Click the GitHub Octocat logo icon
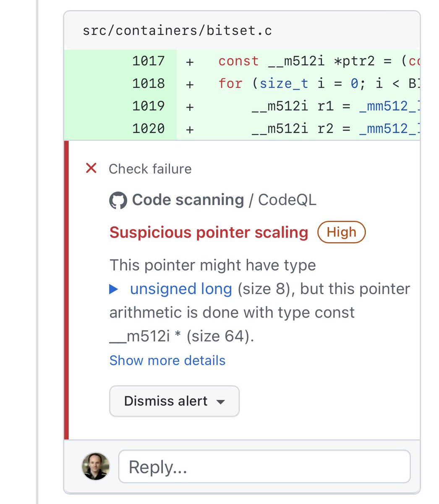 tap(118, 200)
